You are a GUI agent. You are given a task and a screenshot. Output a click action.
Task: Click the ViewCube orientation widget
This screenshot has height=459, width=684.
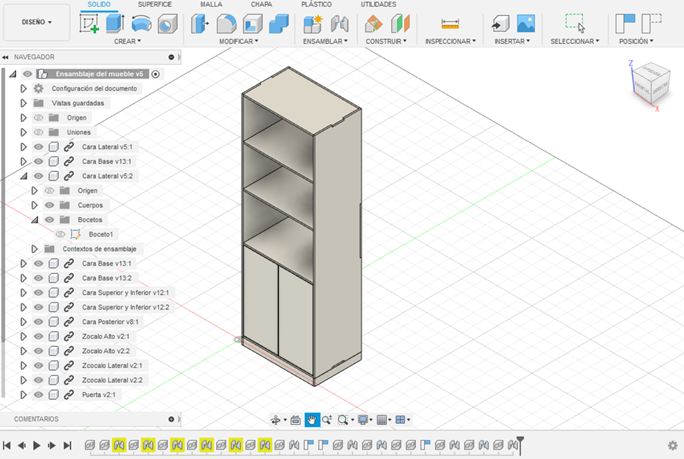pos(651,85)
